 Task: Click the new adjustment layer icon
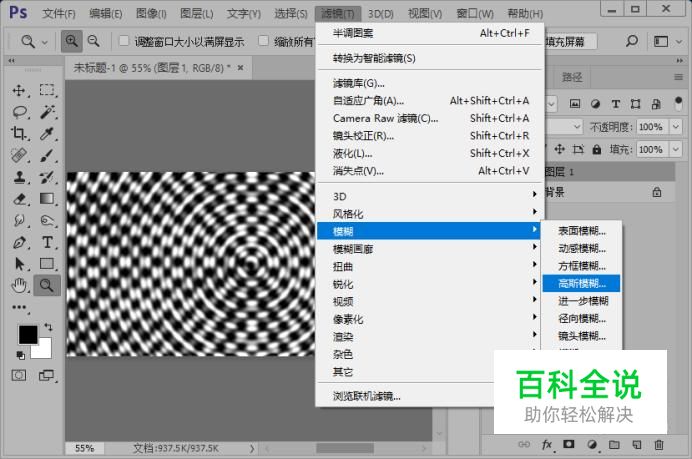pyautogui.click(x=592, y=444)
